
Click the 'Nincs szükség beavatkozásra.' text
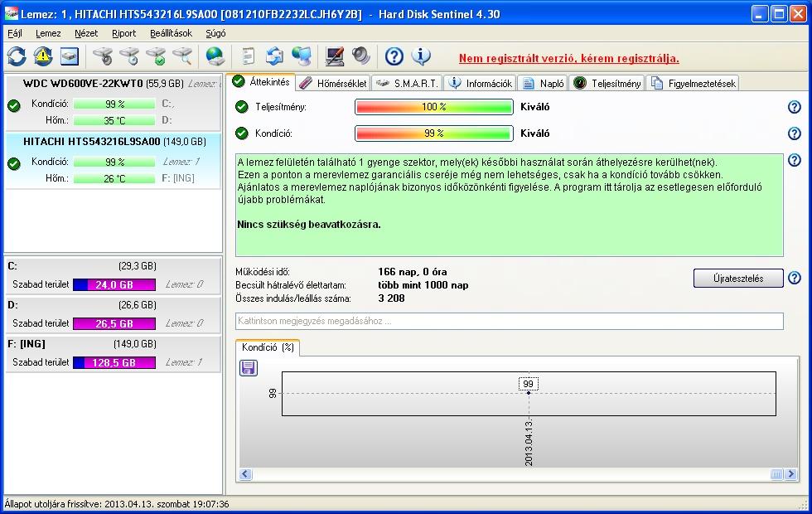coord(308,225)
